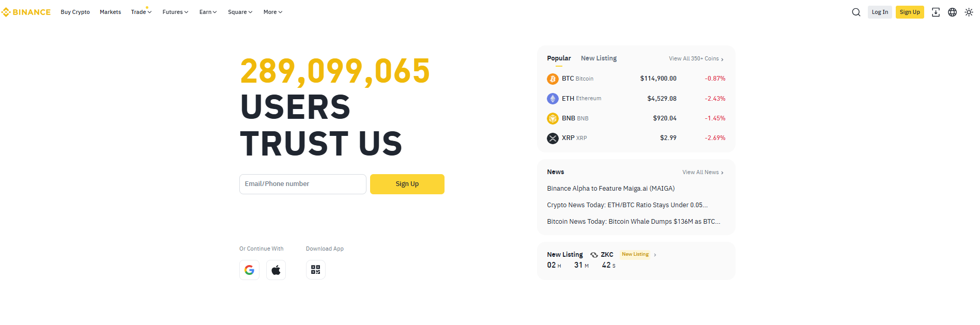Open the search icon
Viewport: 980px width, 325px height.
click(856, 12)
